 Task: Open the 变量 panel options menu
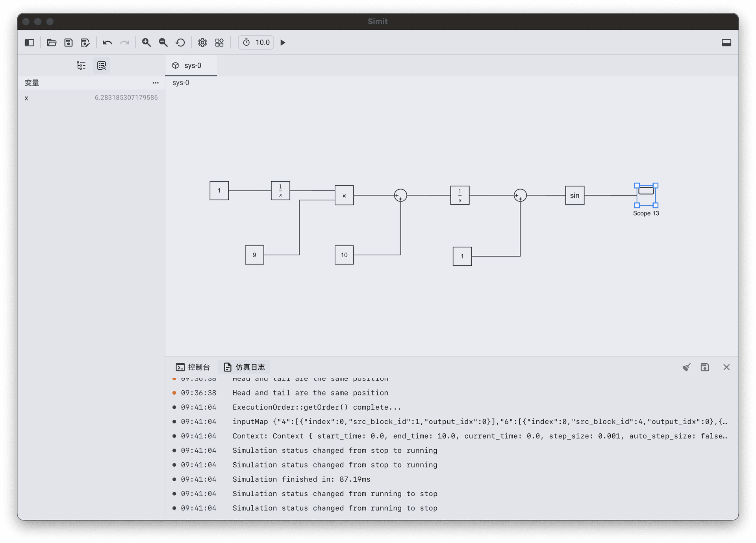point(156,83)
